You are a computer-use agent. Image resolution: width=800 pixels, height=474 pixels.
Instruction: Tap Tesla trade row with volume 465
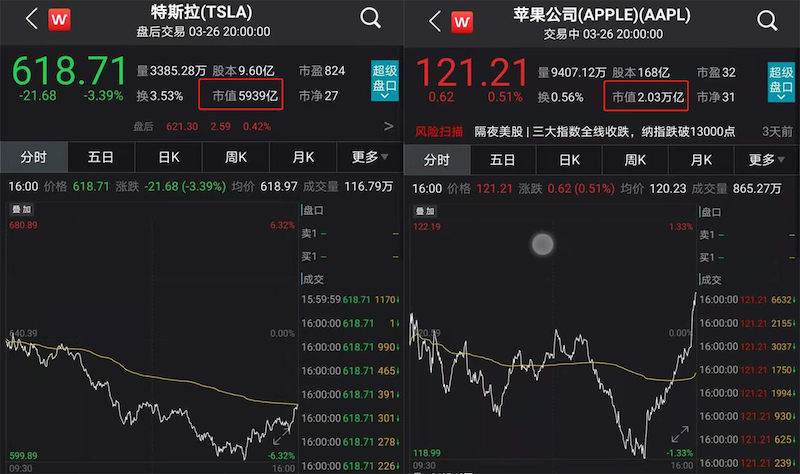(351, 371)
